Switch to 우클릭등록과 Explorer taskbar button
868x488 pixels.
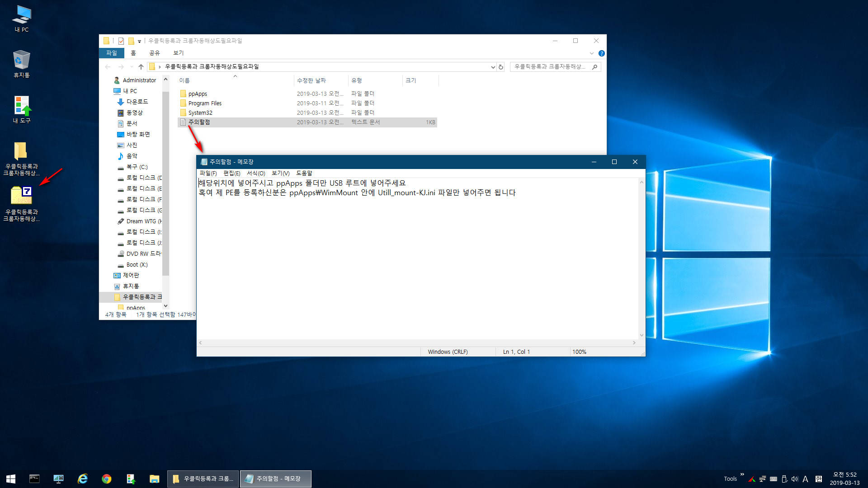(x=203, y=479)
